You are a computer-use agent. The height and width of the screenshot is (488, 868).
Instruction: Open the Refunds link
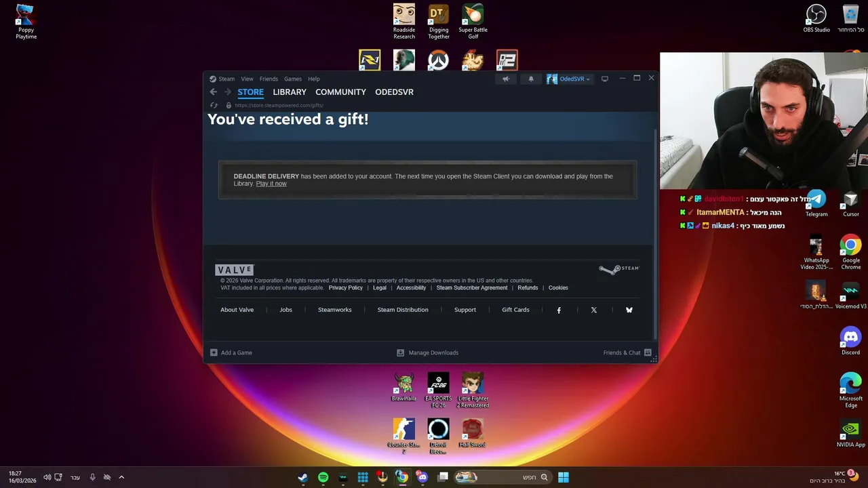(x=528, y=288)
